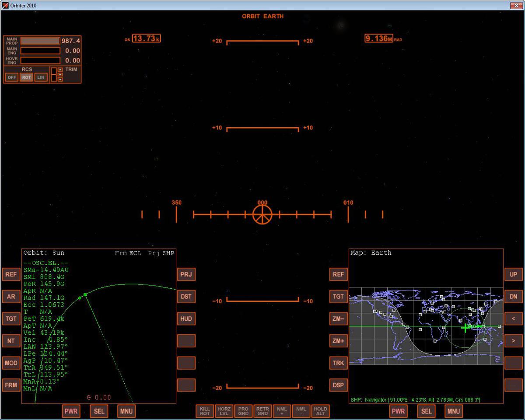Click periapsis dot on orbit plot
Image resolution: width=525 pixels, height=420 pixels.
point(80,298)
